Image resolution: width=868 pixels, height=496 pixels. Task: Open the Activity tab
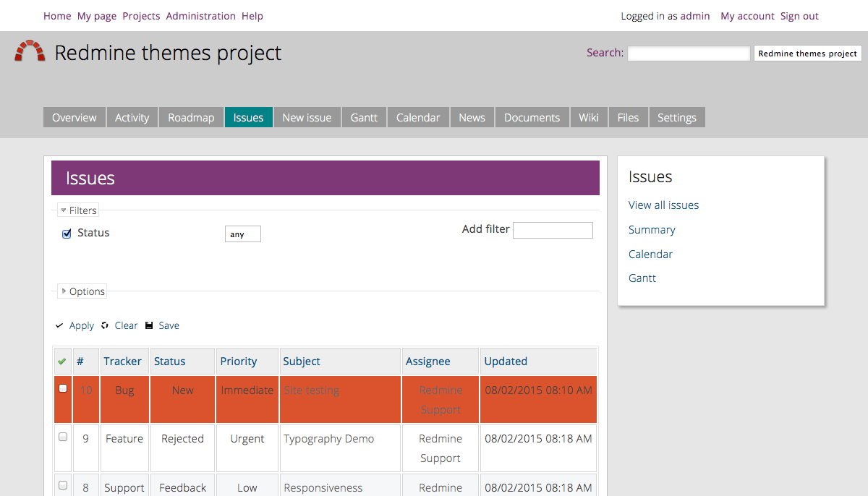point(132,118)
